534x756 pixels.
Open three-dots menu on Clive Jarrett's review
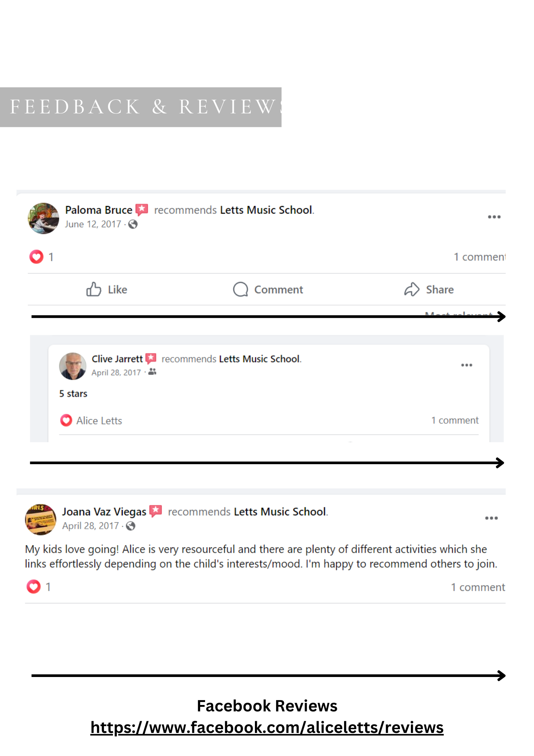(467, 365)
